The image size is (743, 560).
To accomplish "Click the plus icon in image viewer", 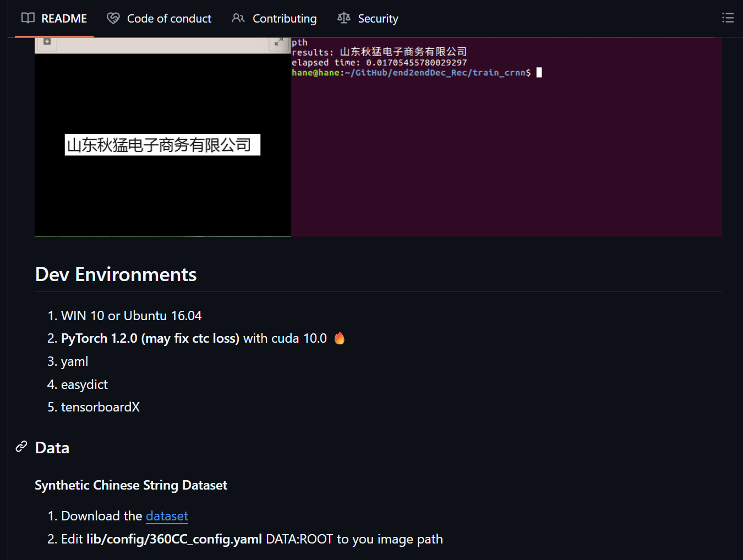I will pyautogui.click(x=47, y=41).
